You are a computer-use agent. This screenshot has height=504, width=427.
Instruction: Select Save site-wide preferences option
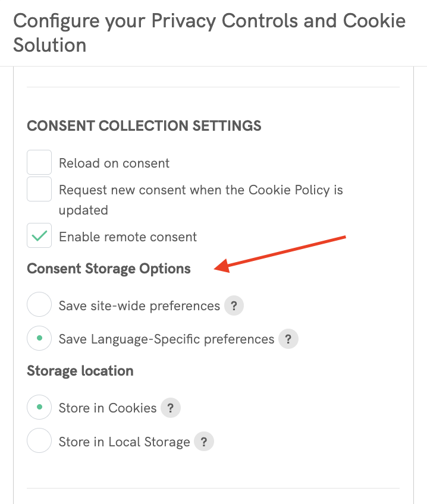39,304
